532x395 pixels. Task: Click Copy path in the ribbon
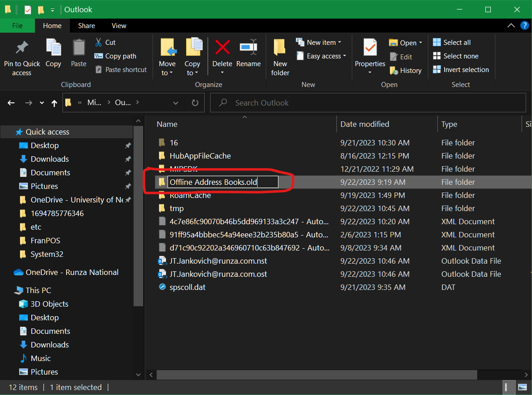tap(115, 56)
